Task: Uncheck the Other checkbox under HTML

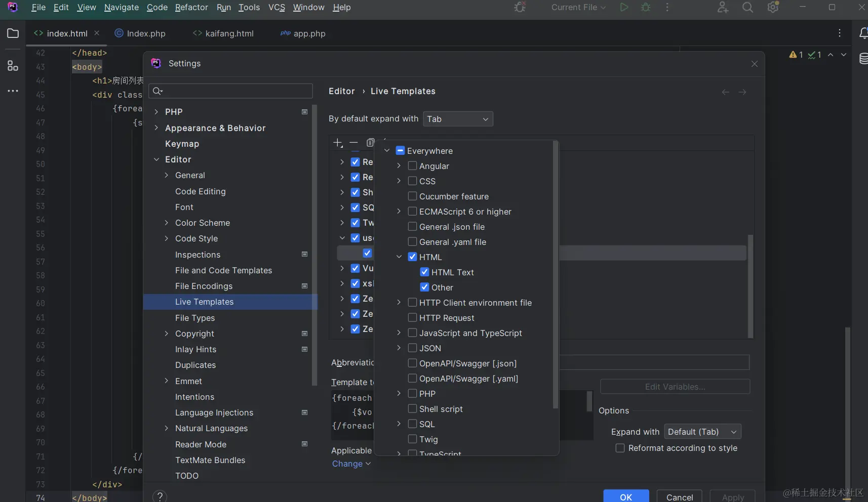Action: (x=424, y=287)
